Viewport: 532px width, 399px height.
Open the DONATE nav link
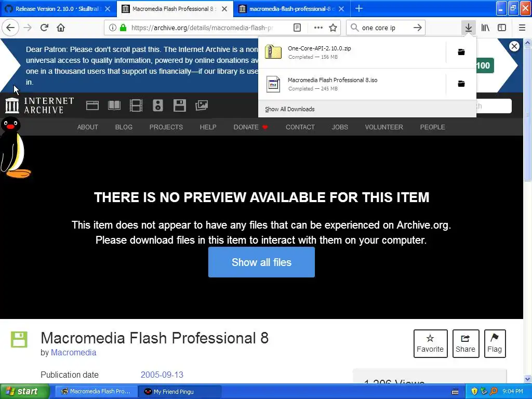coord(250,127)
